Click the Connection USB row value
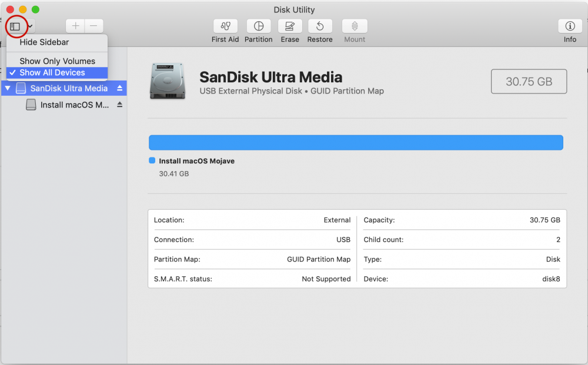This screenshot has height=365, width=588. pyautogui.click(x=343, y=240)
